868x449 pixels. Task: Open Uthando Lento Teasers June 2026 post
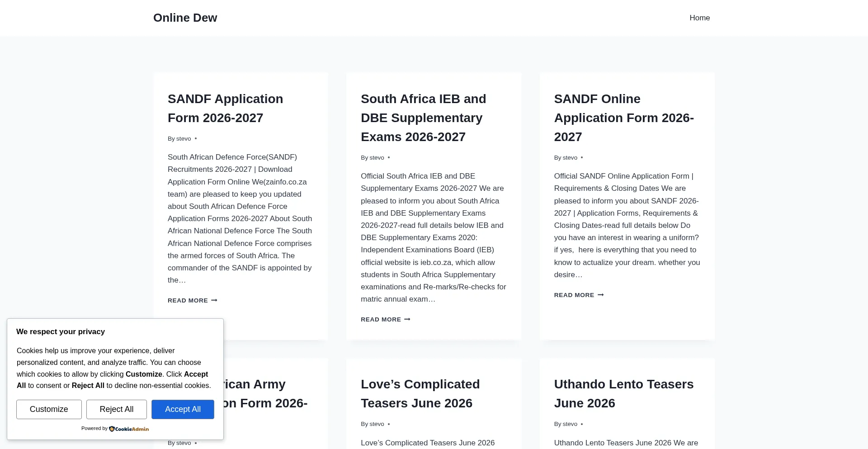[623, 393]
